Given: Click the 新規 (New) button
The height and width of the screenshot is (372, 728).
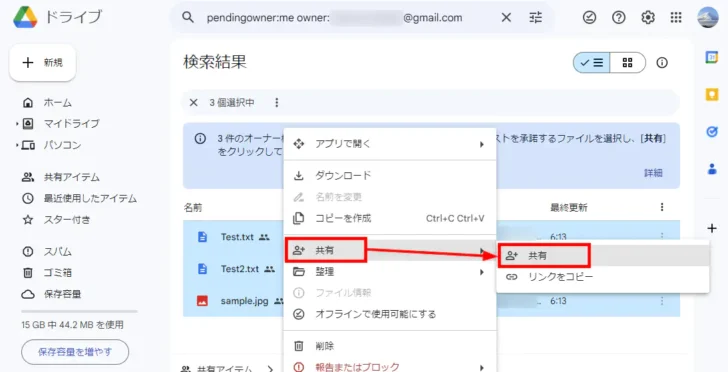Looking at the screenshot, I should [43, 63].
